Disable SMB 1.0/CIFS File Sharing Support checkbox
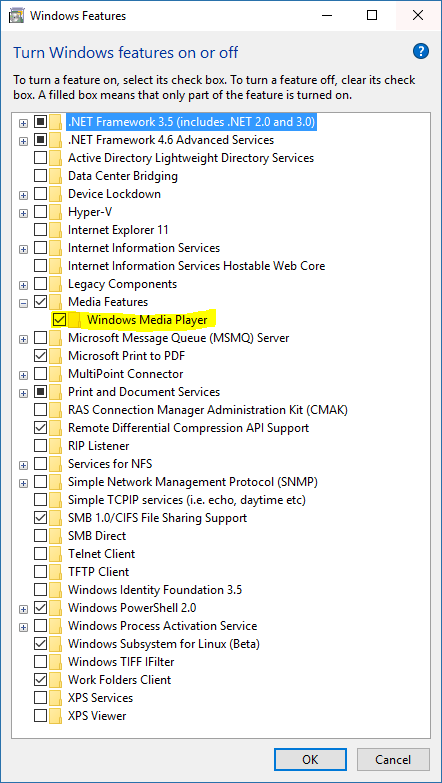 (40, 518)
